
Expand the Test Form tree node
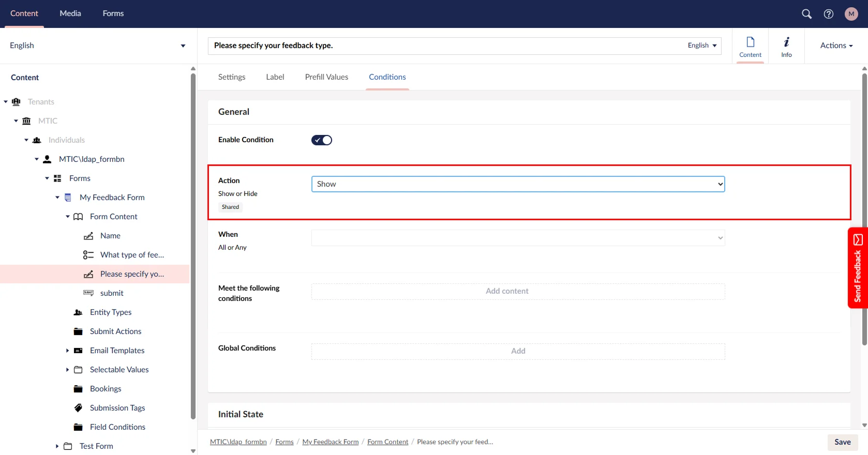point(57,446)
